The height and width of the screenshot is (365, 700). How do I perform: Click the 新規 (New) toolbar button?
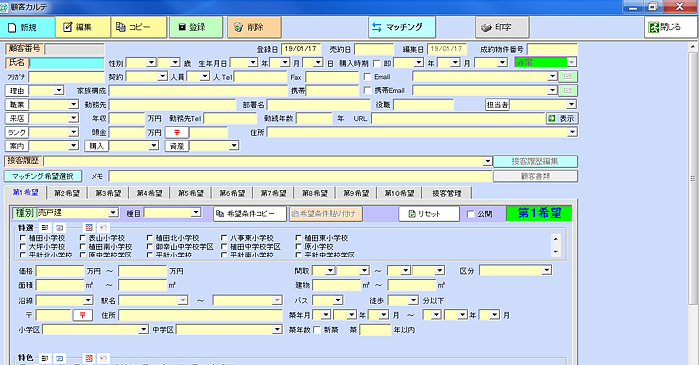tap(28, 27)
